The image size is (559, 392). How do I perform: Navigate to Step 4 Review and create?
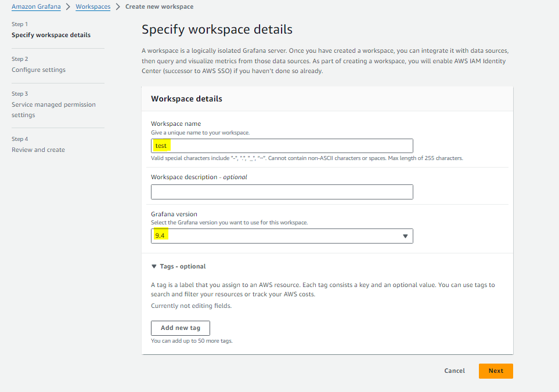point(38,150)
